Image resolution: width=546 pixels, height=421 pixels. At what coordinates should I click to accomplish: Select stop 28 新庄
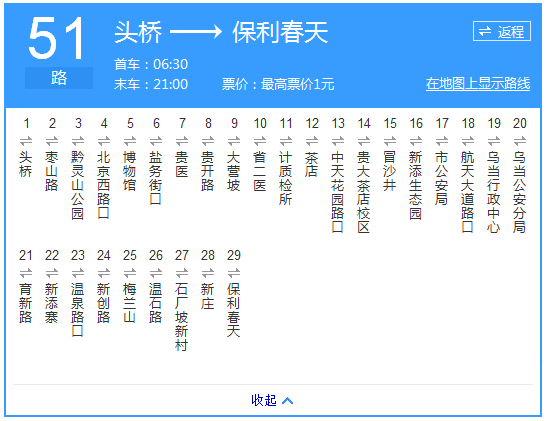point(208,296)
